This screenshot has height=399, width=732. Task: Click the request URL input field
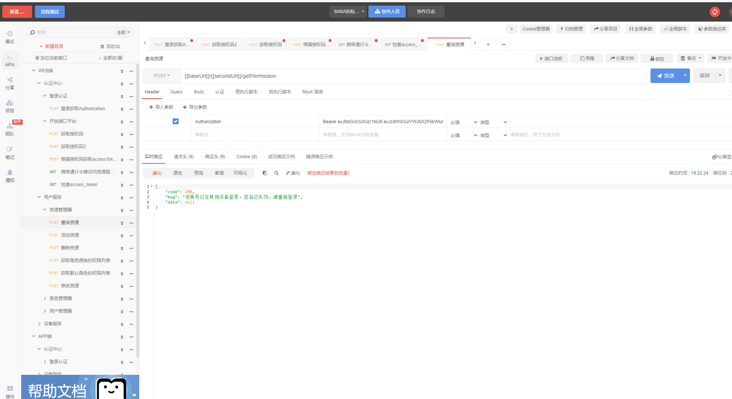coord(413,76)
